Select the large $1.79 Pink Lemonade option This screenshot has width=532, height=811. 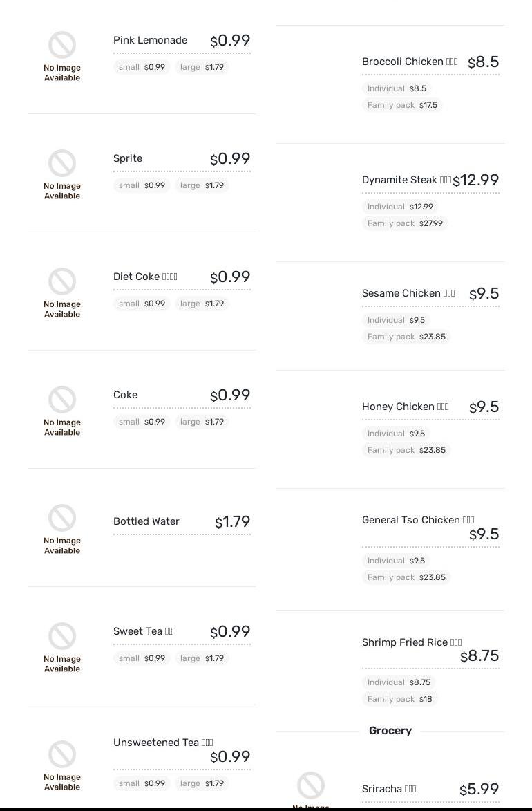(202, 67)
